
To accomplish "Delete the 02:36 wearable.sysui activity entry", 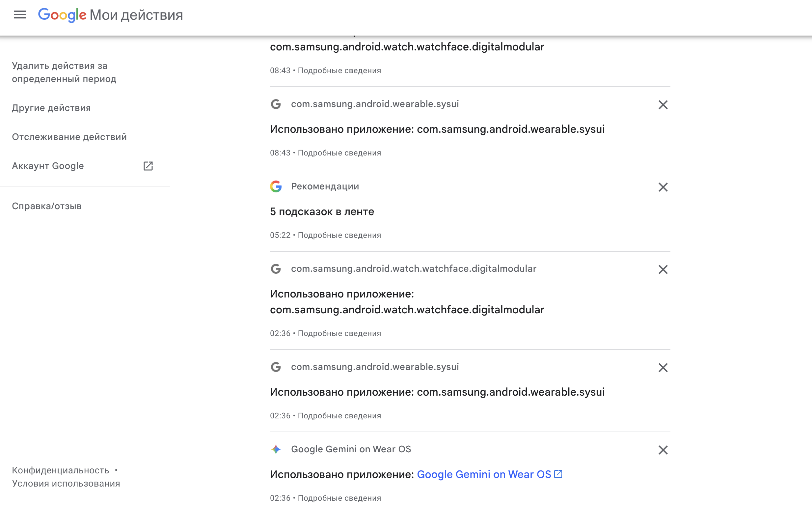I will coord(663,367).
